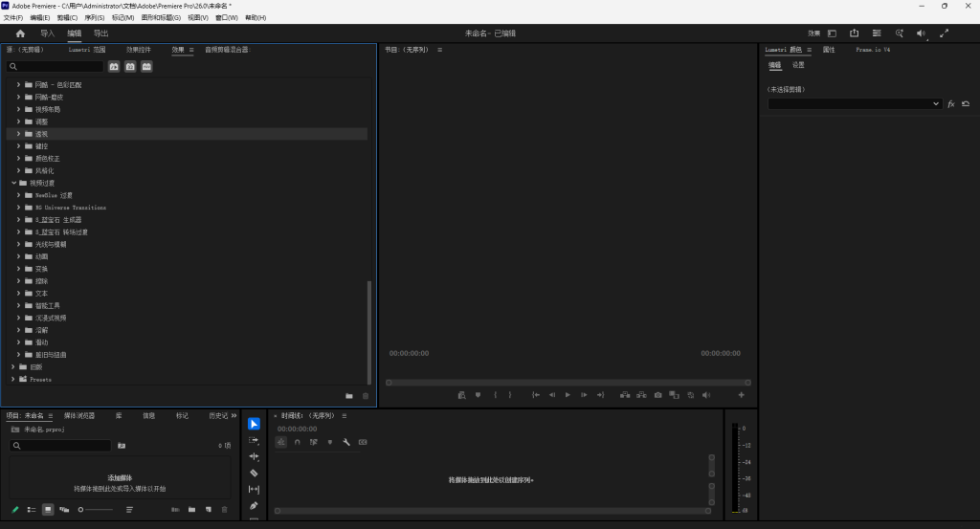Open the 序列(S) menu
Viewport: 980px width, 529px height.
point(95,17)
